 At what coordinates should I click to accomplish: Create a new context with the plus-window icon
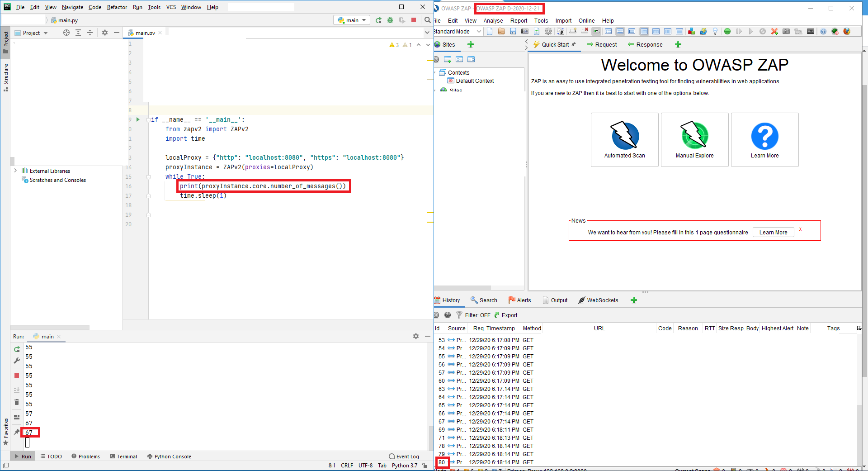point(448,59)
